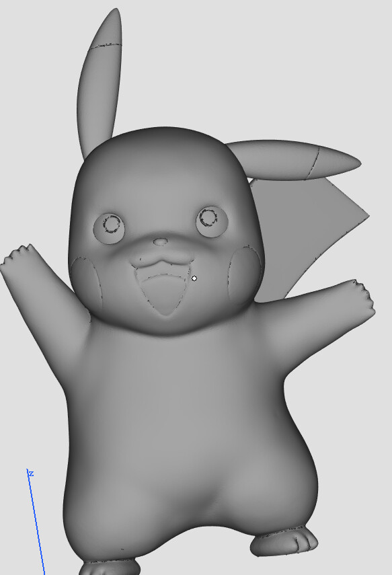Image resolution: width=392 pixels, height=575 pixels.
Task: Click the blue Z axis label
Action: 31,473
